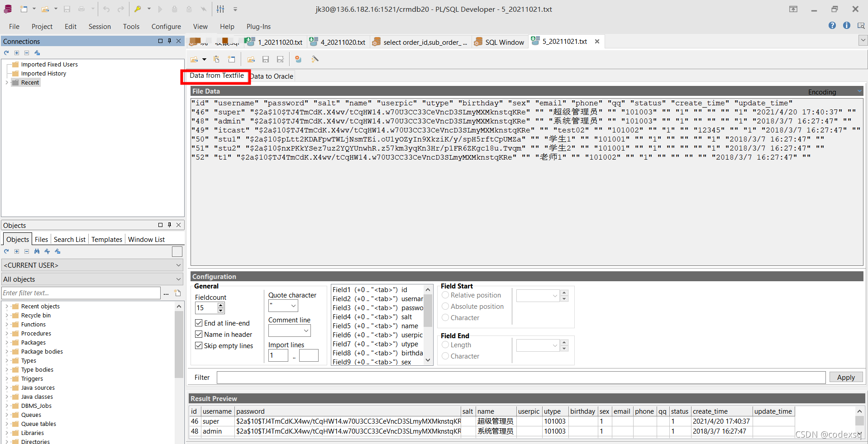Select the magic wand icon in importer toolbar
The height and width of the screenshot is (444, 868).
click(x=315, y=59)
